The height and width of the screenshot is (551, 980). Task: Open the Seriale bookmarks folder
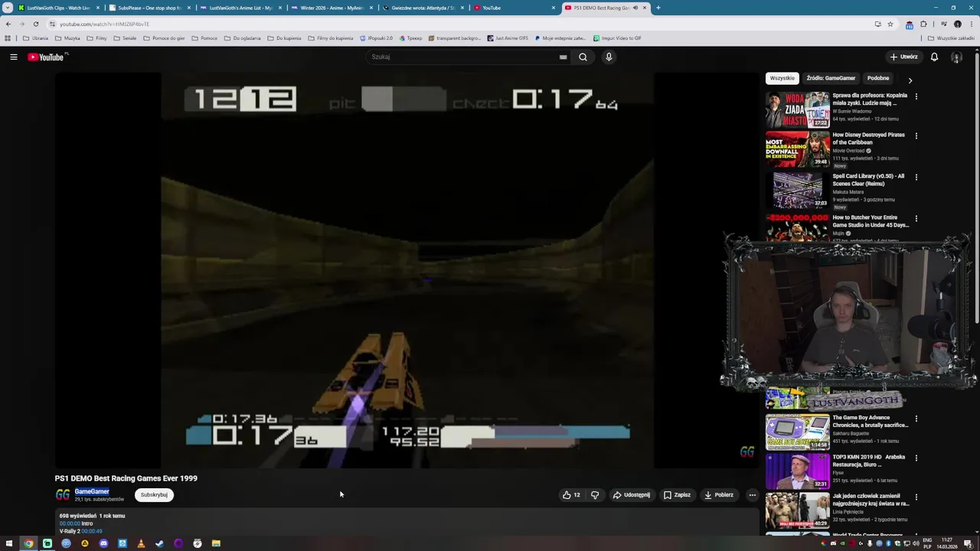pos(125,38)
